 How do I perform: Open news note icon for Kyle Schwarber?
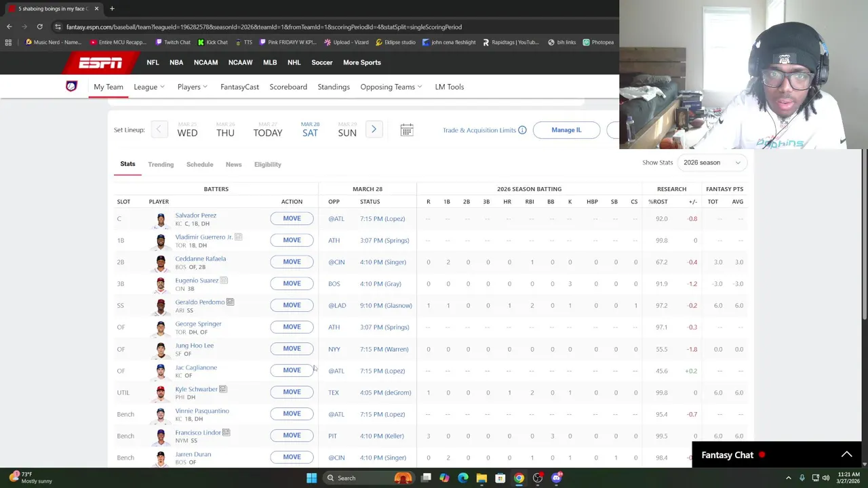click(x=222, y=389)
